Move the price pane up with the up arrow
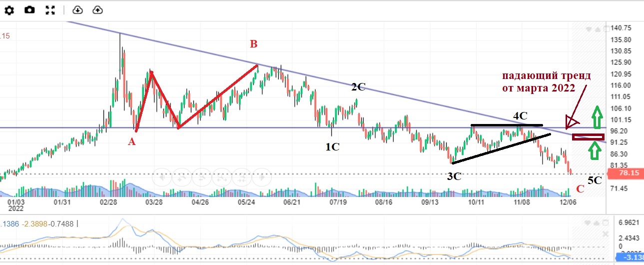 [599, 28]
